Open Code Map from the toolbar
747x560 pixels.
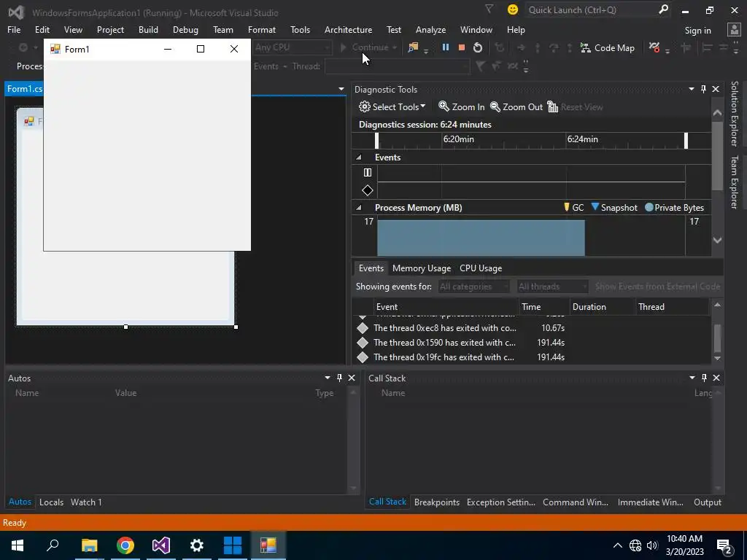(607, 47)
